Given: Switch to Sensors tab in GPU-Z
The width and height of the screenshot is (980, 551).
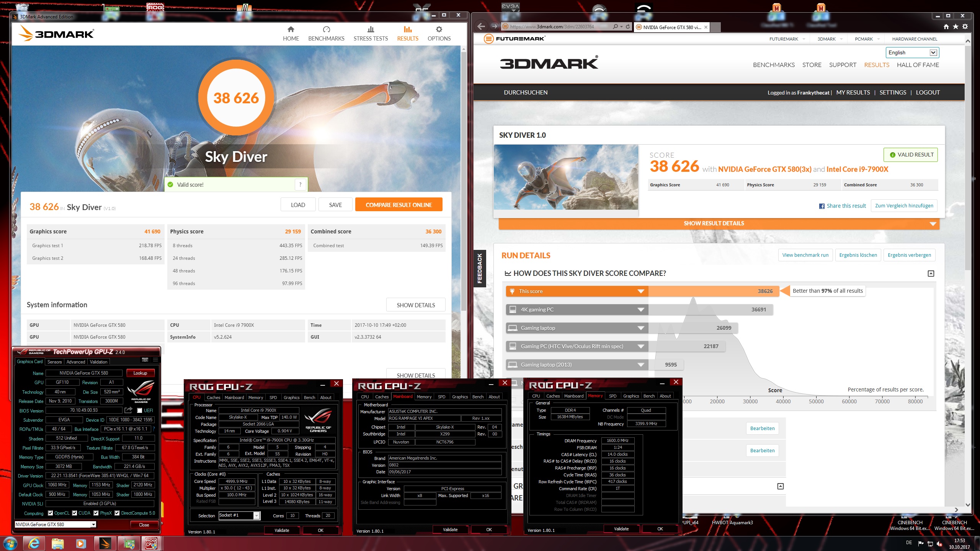Looking at the screenshot, I should 54,362.
